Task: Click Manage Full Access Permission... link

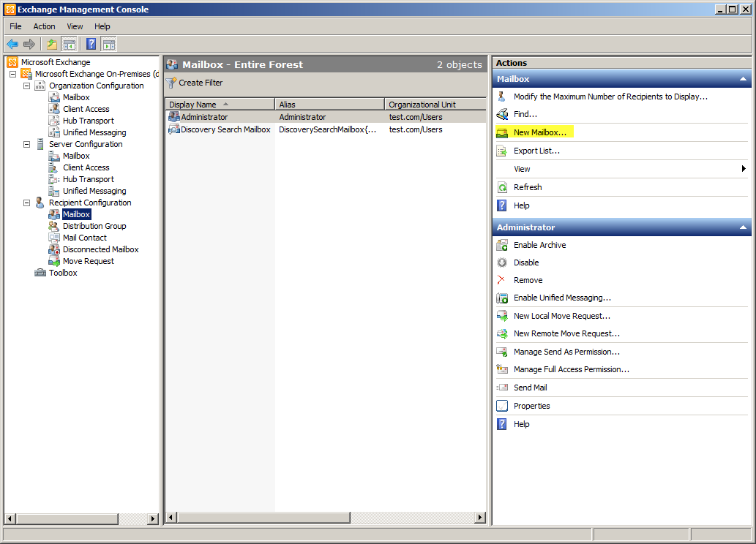Action: [x=572, y=369]
